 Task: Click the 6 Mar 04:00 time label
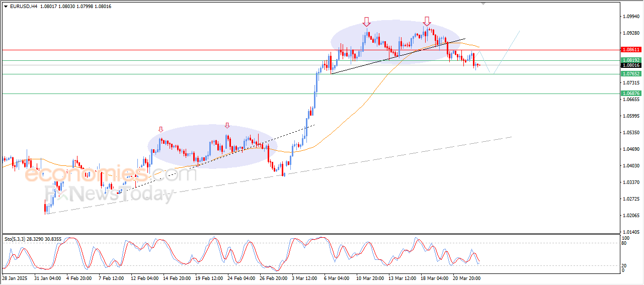(x=338, y=277)
